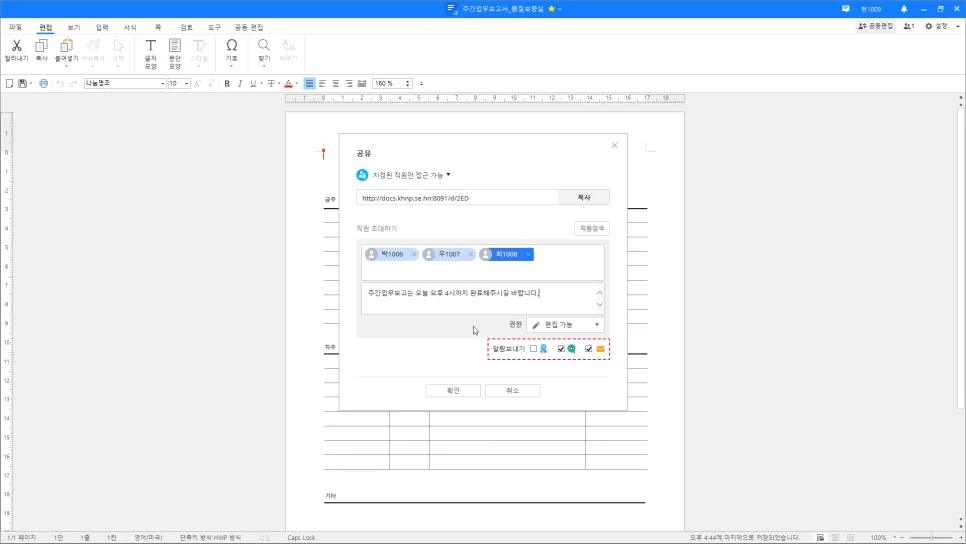This screenshot has width=966, height=544.
Task: Switch to the 검토 (Review) tab
Action: pyautogui.click(x=186, y=27)
